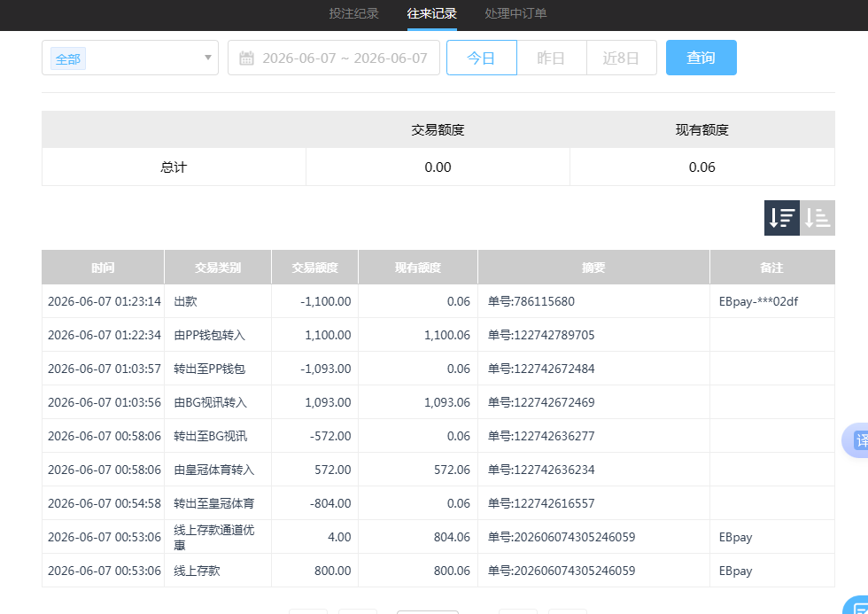Click order number 单号:786115680
Viewport: 868px width, 614px height.
click(531, 301)
